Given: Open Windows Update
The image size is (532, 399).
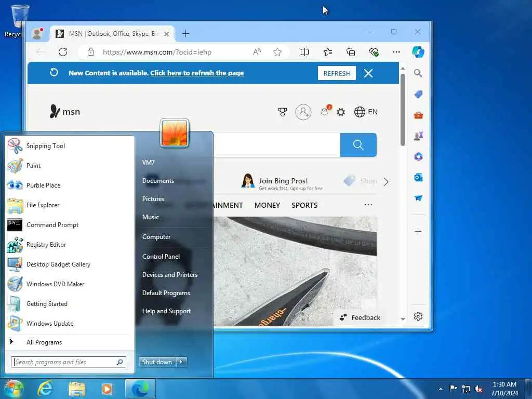Looking at the screenshot, I should [70, 323].
